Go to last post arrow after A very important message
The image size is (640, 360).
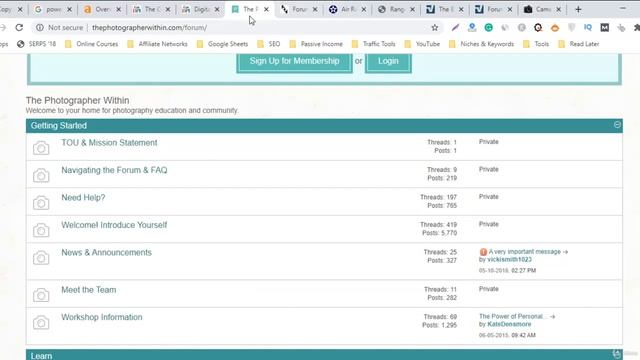click(x=565, y=252)
